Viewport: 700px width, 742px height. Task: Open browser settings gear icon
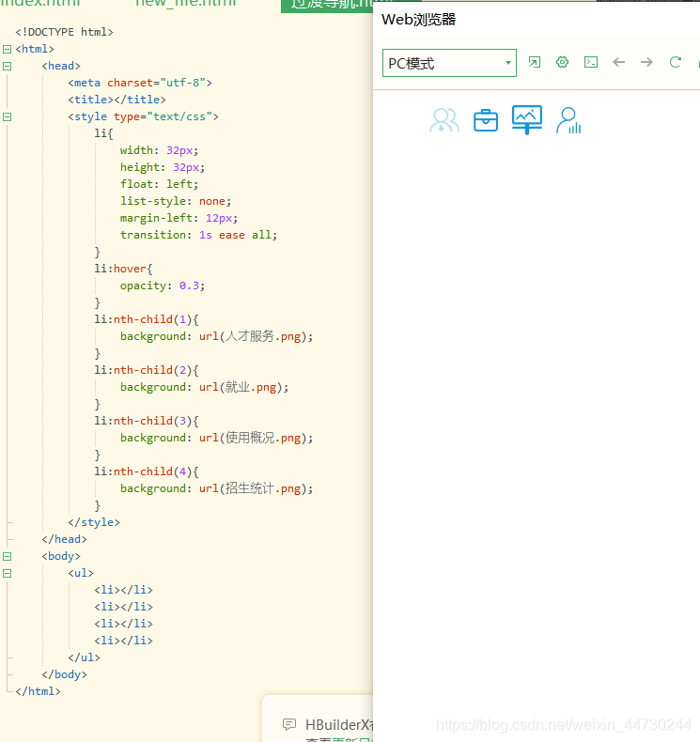pyautogui.click(x=562, y=62)
